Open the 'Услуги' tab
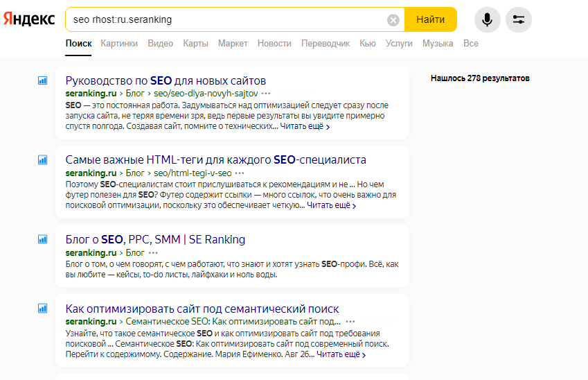Image resolution: width=588 pixels, height=380 pixels. click(399, 44)
